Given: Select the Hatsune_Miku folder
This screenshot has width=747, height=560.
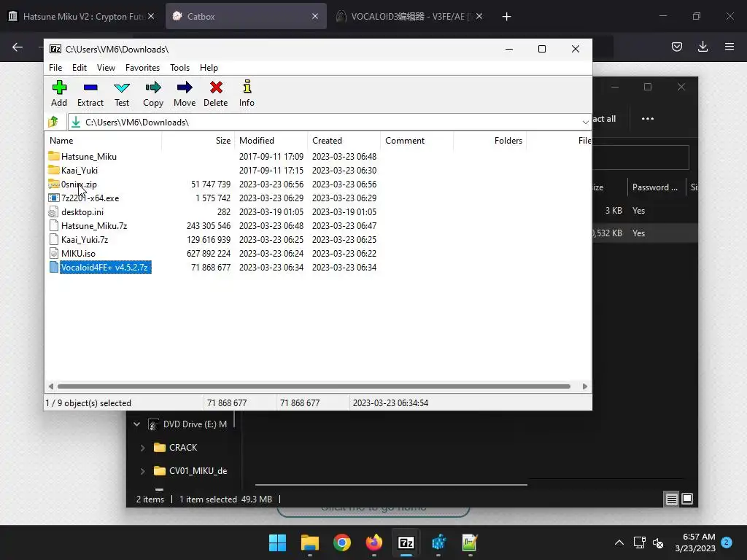Looking at the screenshot, I should pyautogui.click(x=88, y=157).
